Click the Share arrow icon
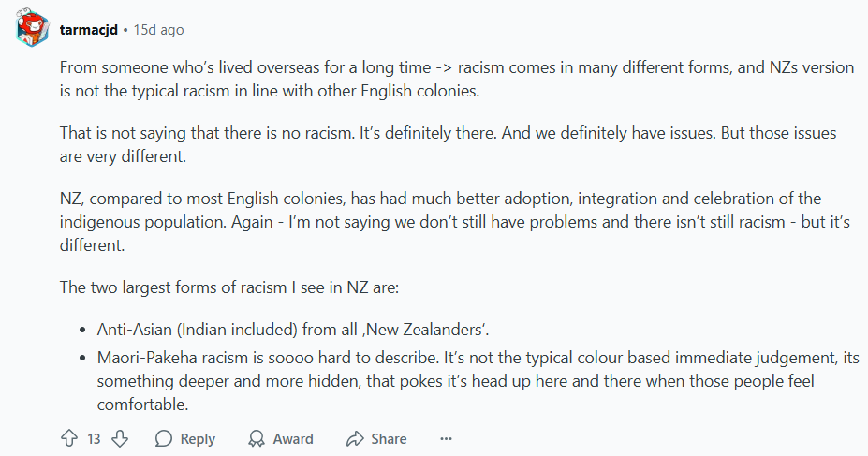The width and height of the screenshot is (868, 456). tap(355, 438)
